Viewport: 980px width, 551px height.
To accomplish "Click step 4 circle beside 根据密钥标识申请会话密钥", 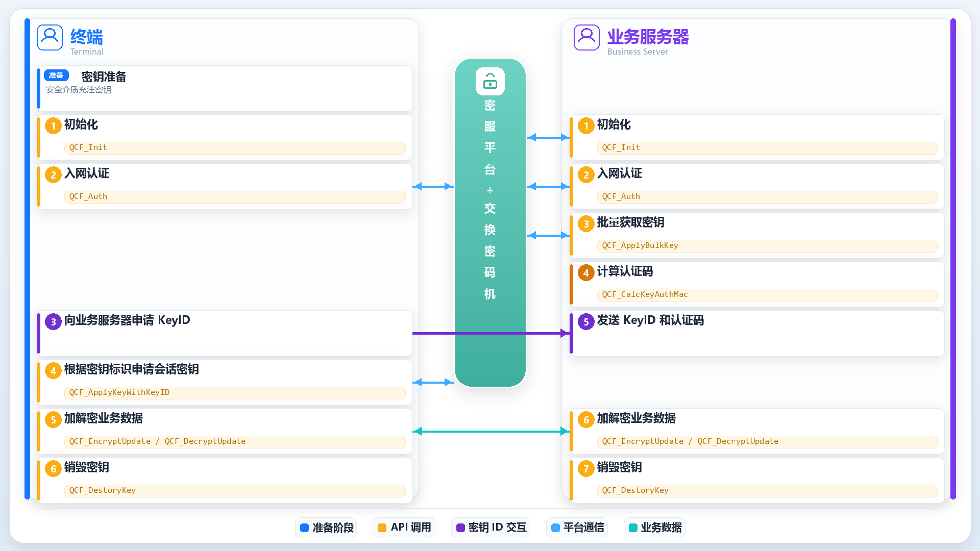I will pos(53,370).
